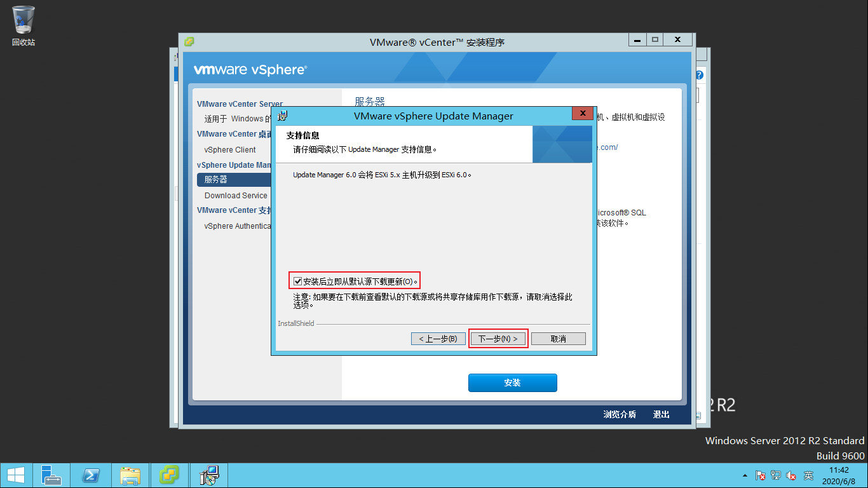
Task: Select vSphere Client in the sidebar
Action: click(229, 149)
